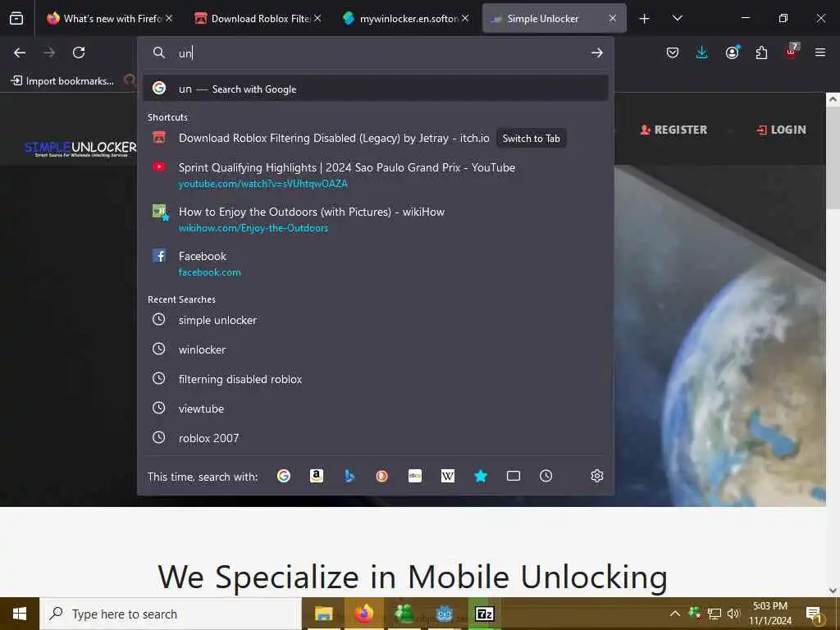Click the Go arrow in address bar
Viewport: 840px width, 630px height.
(597, 52)
